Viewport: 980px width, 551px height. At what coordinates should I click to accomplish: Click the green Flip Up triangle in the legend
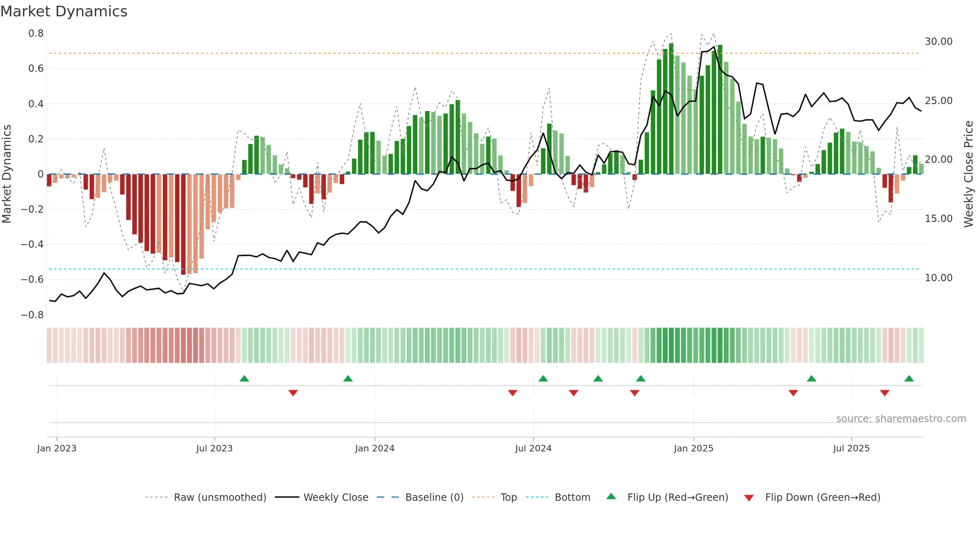(611, 496)
